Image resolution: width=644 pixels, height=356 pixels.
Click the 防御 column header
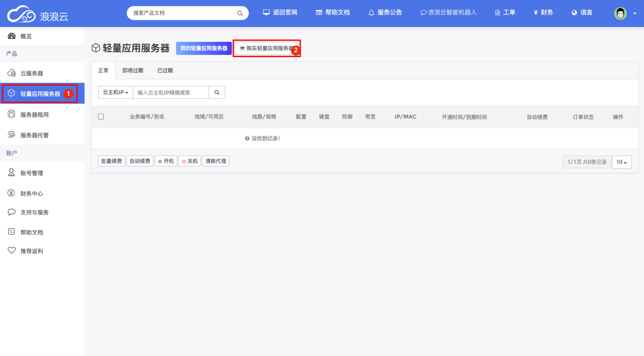(x=347, y=117)
